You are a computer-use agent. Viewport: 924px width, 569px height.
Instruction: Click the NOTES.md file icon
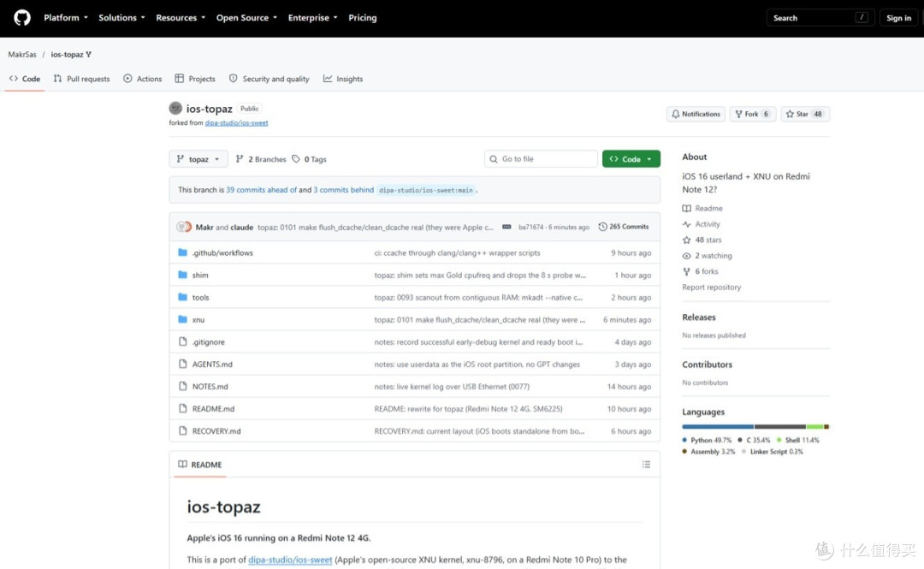[183, 386]
